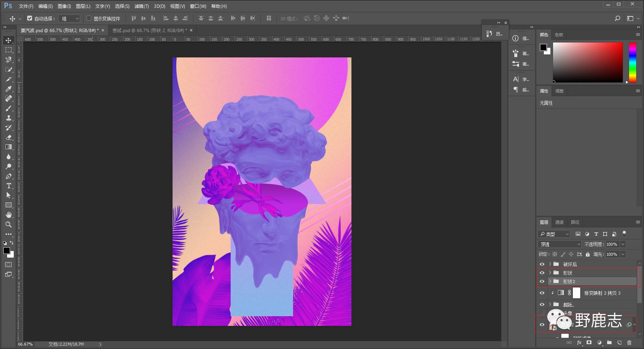Select the 渐变映射 2 拷贝 3 layer
The width and height of the screenshot is (644, 349).
602,293
